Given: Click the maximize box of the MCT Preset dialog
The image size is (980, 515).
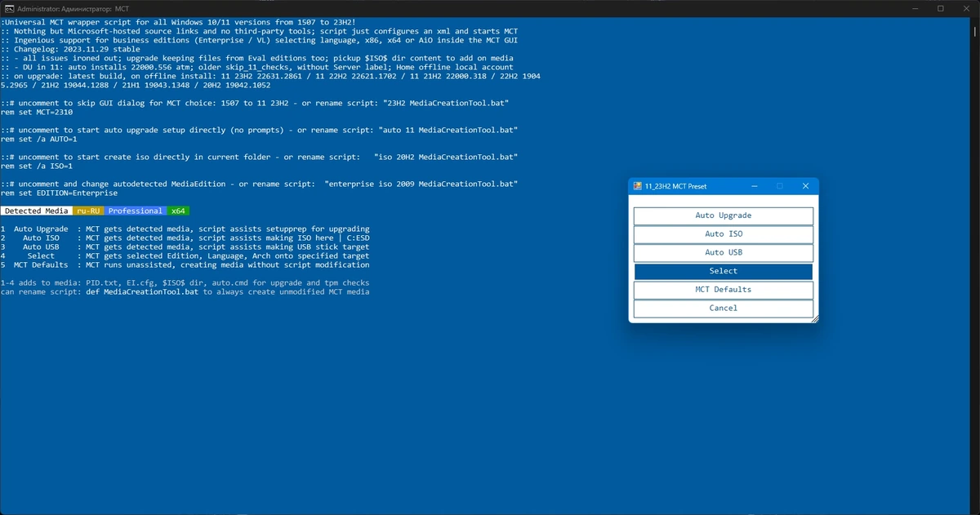Looking at the screenshot, I should tap(779, 186).
